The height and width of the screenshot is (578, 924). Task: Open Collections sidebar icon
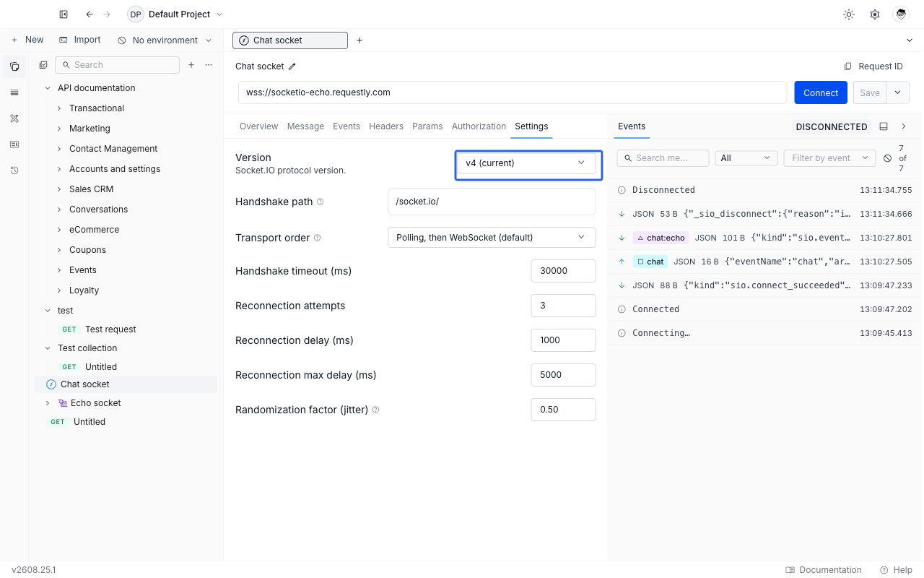14,66
